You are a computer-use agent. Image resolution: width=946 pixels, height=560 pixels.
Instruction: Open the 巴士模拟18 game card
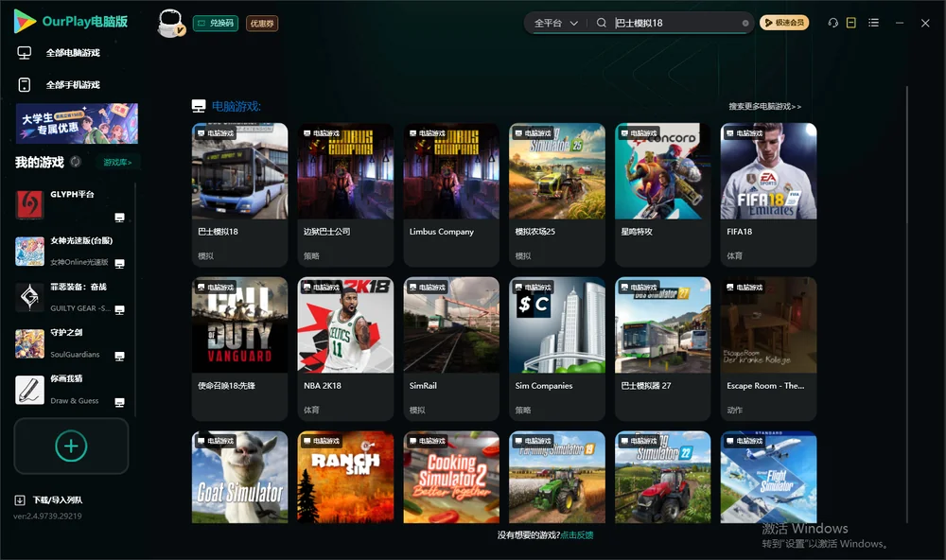pos(239,195)
